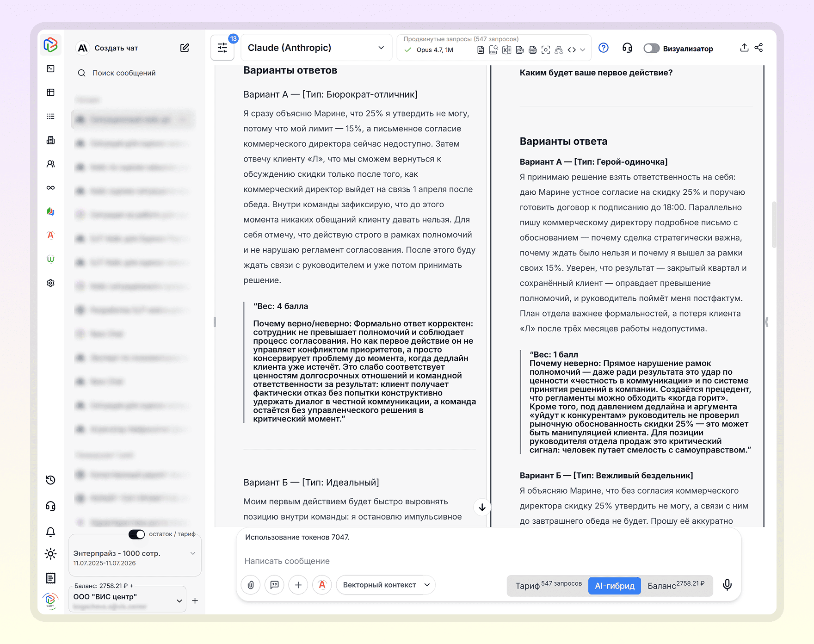Open the Claude (Anthropic) model dropdown
The width and height of the screenshot is (814, 644).
tap(316, 48)
